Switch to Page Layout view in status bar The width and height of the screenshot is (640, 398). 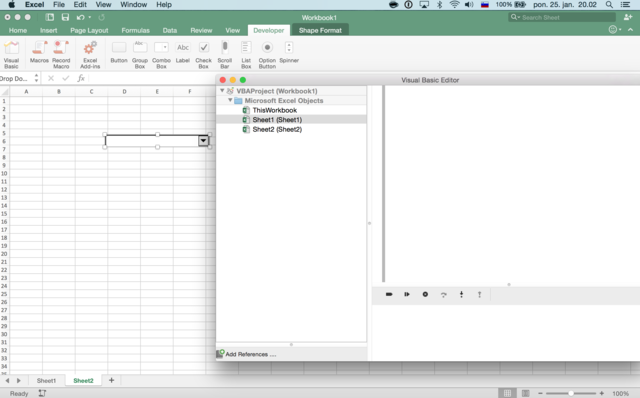pos(526,393)
